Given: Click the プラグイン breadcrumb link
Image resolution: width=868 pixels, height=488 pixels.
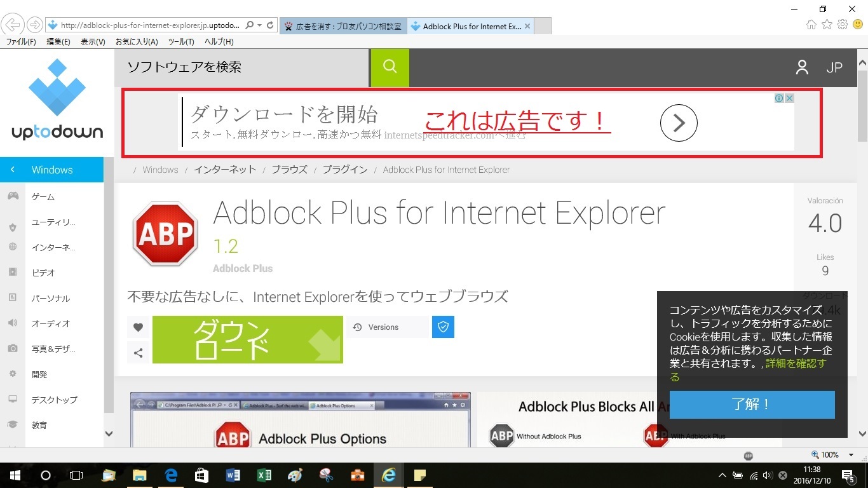Looking at the screenshot, I should tap(344, 170).
